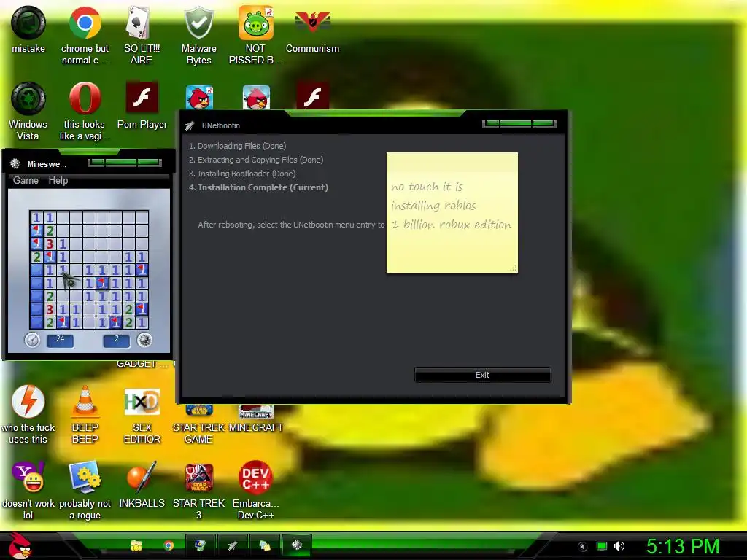Click '3. Installing Bootloader (Done)' step text
The height and width of the screenshot is (560, 747).
242,174
